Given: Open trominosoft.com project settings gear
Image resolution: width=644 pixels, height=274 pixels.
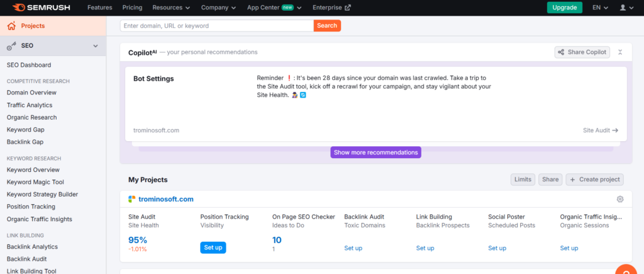Looking at the screenshot, I should click(x=620, y=199).
